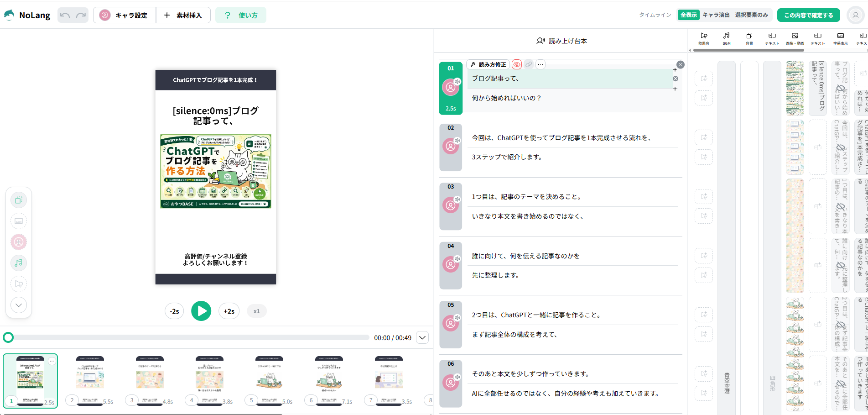This screenshot has height=415, width=868.
Task: Select scene thumbnail 3 in the filmstrip
Action: [x=150, y=380]
